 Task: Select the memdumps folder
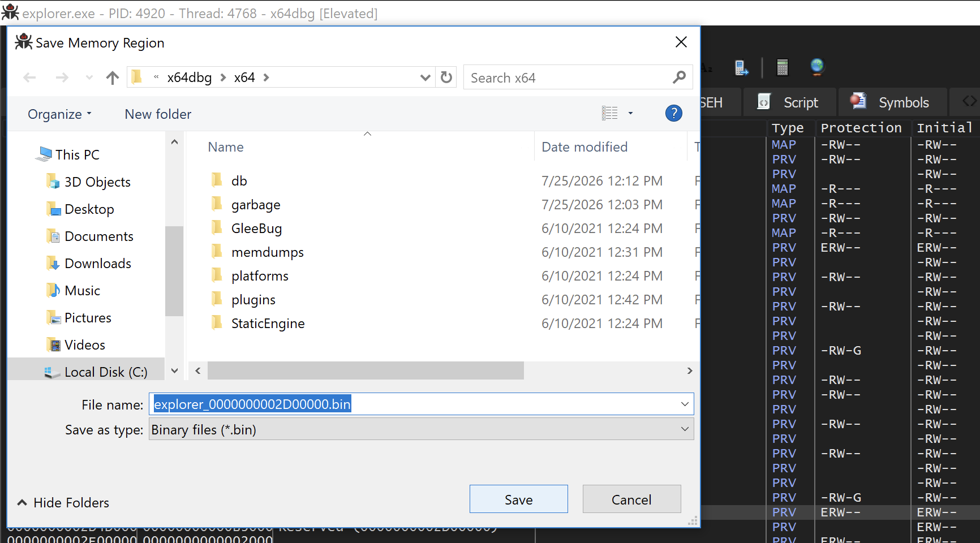tap(267, 252)
